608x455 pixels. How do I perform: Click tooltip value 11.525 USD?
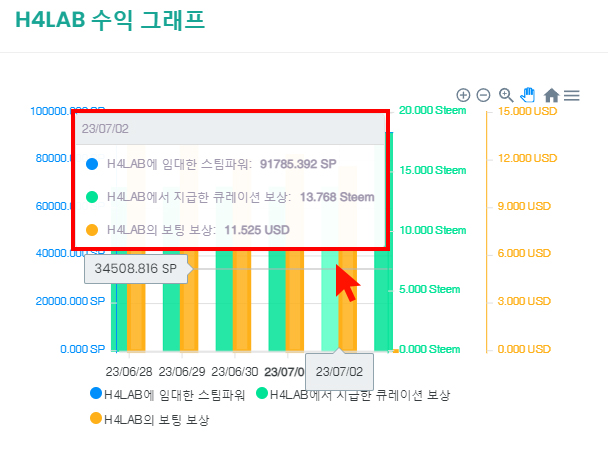click(x=257, y=230)
